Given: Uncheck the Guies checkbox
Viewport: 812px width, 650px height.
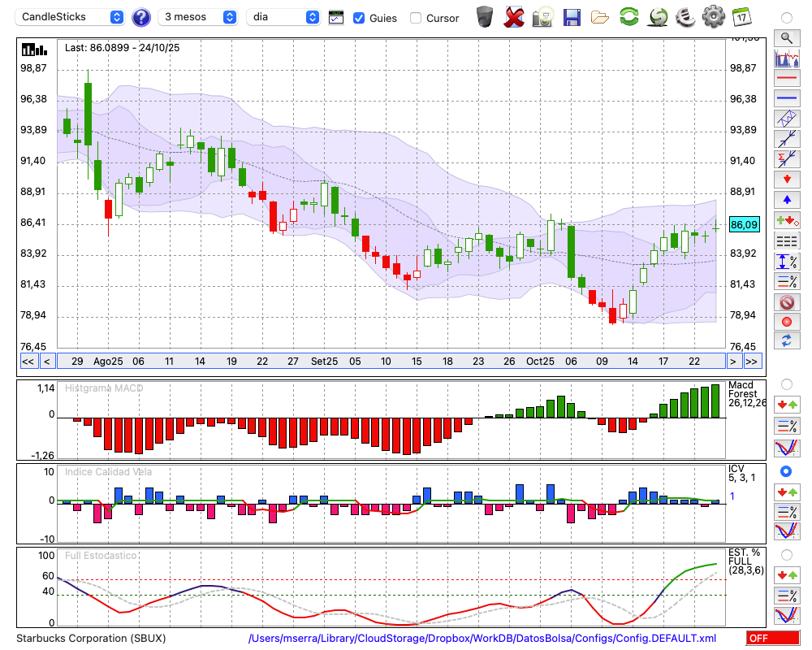Looking at the screenshot, I should pos(359,18).
